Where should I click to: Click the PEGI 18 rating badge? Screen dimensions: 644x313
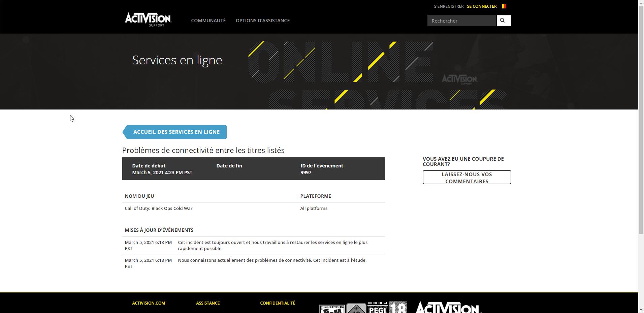[x=387, y=307]
